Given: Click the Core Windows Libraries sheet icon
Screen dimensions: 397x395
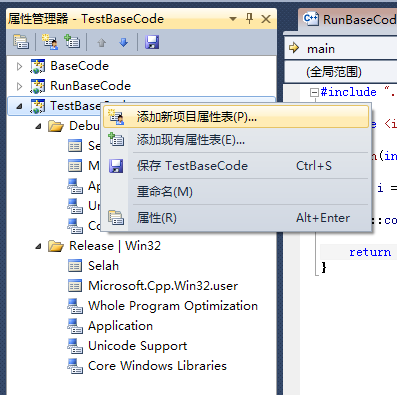Looking at the screenshot, I should [x=75, y=366].
